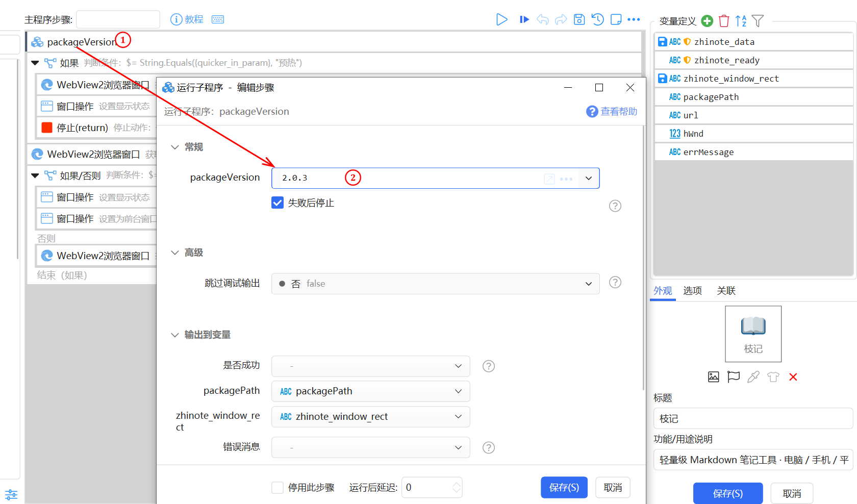Screen dimensions: 857x504
Task: Click the 标题 field containing 栈记
Action: 753,418
